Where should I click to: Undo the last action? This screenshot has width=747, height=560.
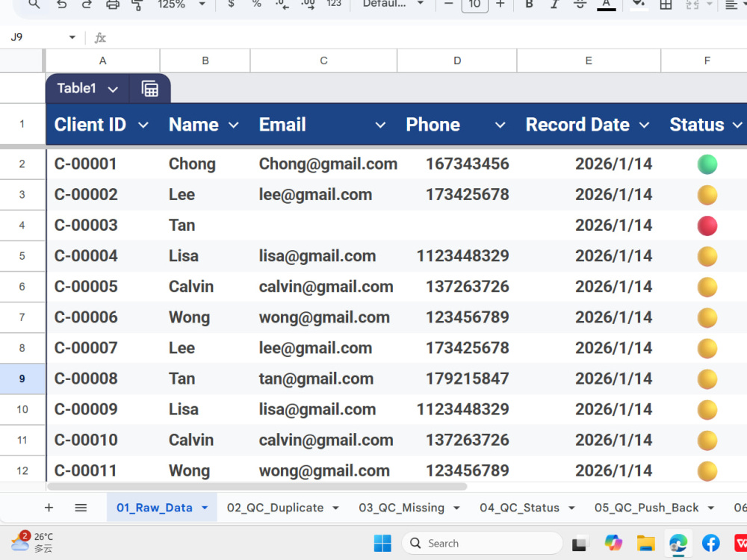pyautogui.click(x=61, y=4)
